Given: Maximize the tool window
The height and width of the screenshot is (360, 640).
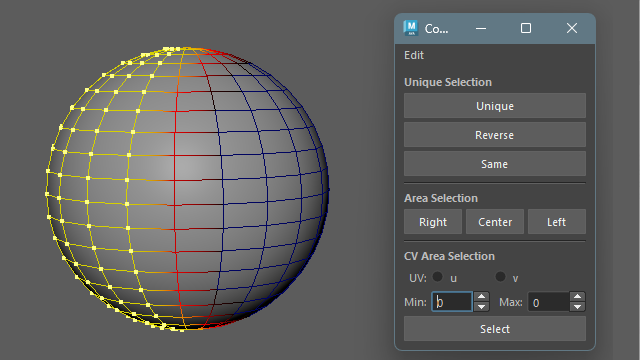Looking at the screenshot, I should [x=526, y=28].
